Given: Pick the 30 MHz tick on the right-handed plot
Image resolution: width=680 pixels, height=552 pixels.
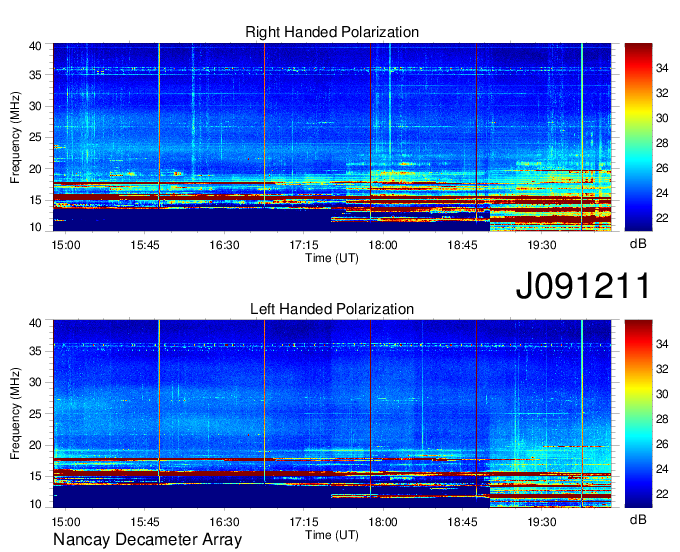Looking at the screenshot, I should click(x=35, y=106).
